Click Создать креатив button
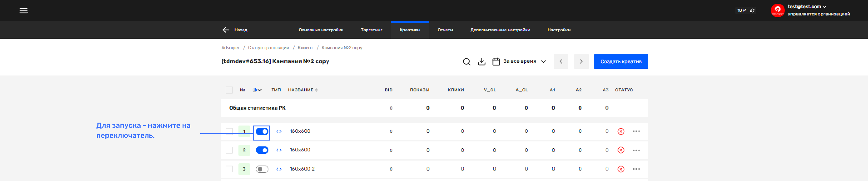868x181 pixels. 621,61
